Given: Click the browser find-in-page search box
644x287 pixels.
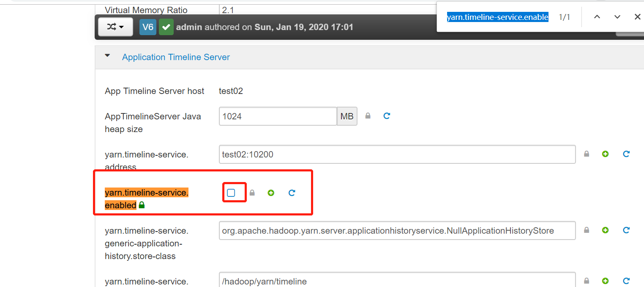Looking at the screenshot, I should coord(498,17).
